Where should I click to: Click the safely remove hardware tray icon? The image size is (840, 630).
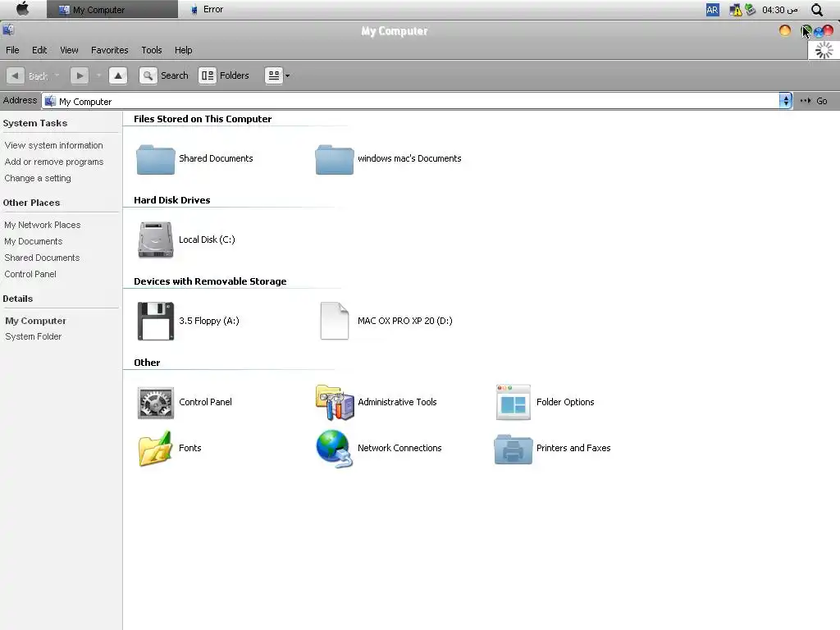tap(750, 10)
